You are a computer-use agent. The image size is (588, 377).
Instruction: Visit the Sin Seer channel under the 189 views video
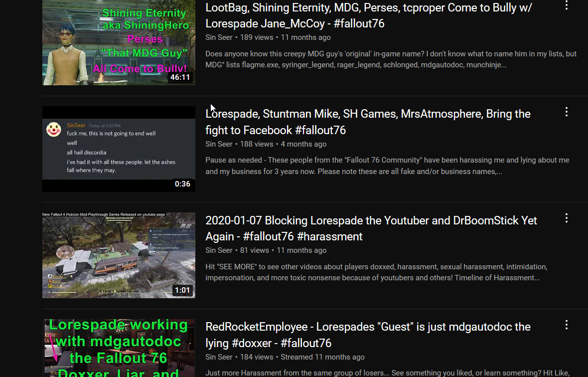coord(219,37)
